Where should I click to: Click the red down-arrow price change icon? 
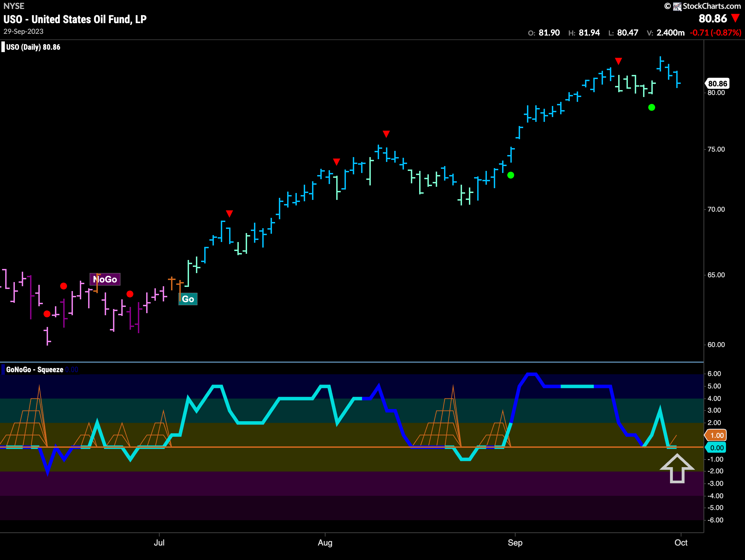(x=736, y=18)
